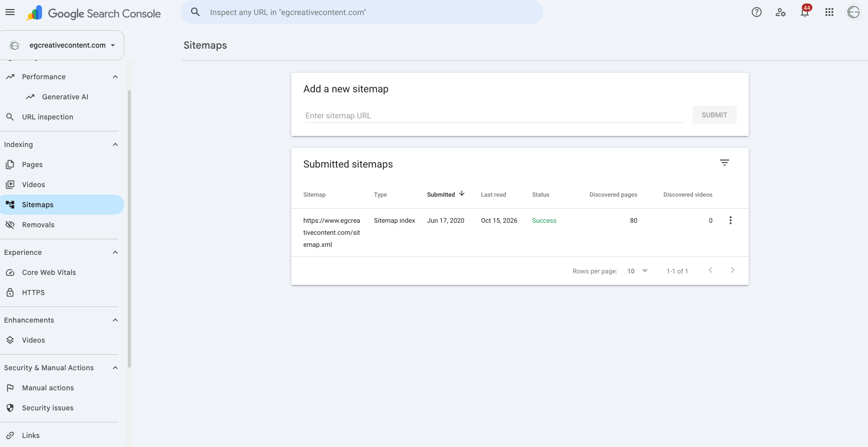
Task: Collapse Security & Manual Actions section
Action: [x=115, y=368]
